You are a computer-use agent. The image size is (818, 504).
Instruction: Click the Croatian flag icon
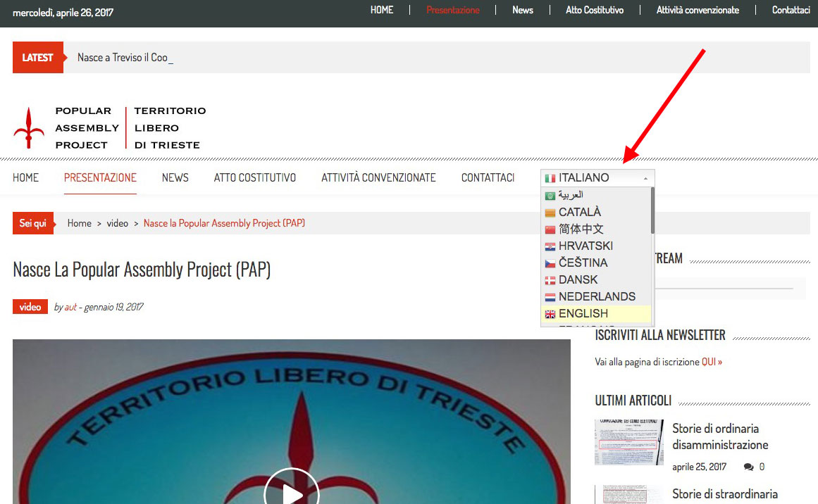[550, 246]
